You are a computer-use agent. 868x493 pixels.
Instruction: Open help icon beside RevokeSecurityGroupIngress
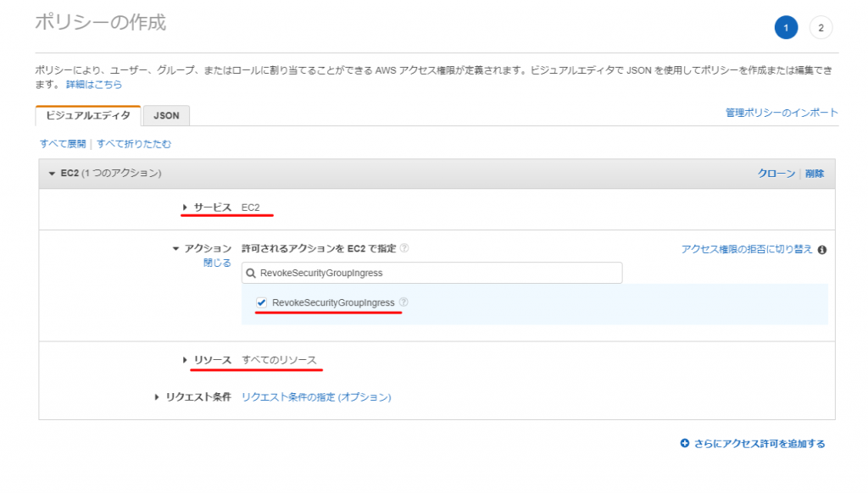pyautogui.click(x=403, y=302)
